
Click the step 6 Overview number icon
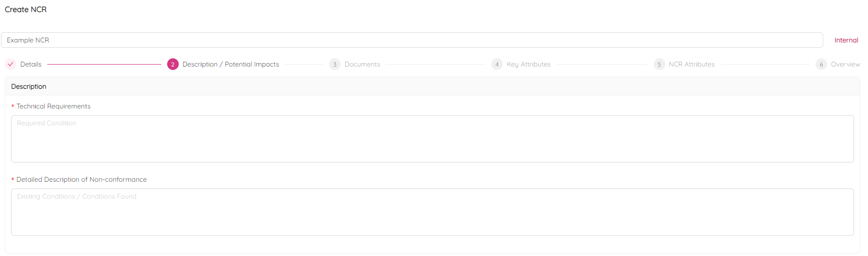point(821,64)
